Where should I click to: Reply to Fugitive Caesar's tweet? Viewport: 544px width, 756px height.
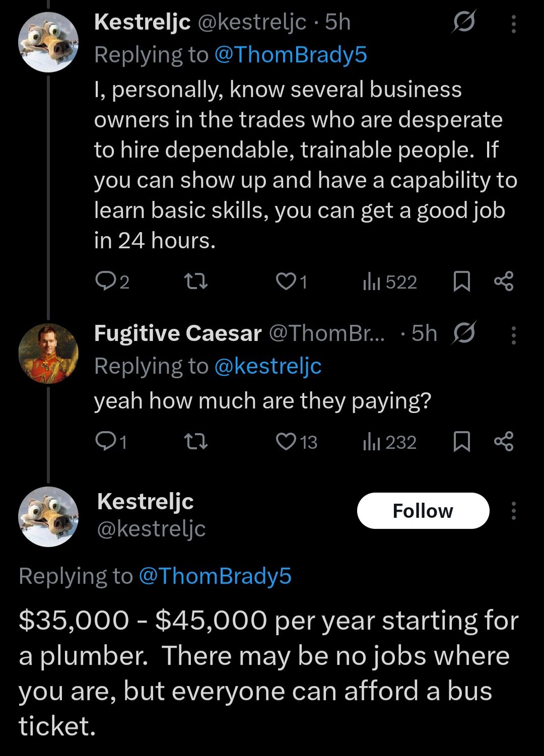tap(111, 442)
